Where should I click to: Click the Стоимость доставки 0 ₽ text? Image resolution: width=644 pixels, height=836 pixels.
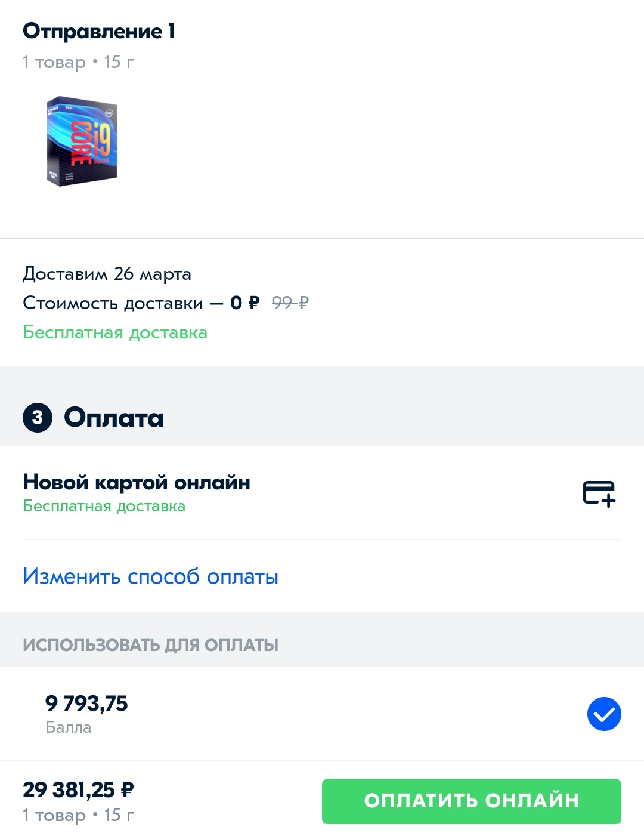click(141, 303)
